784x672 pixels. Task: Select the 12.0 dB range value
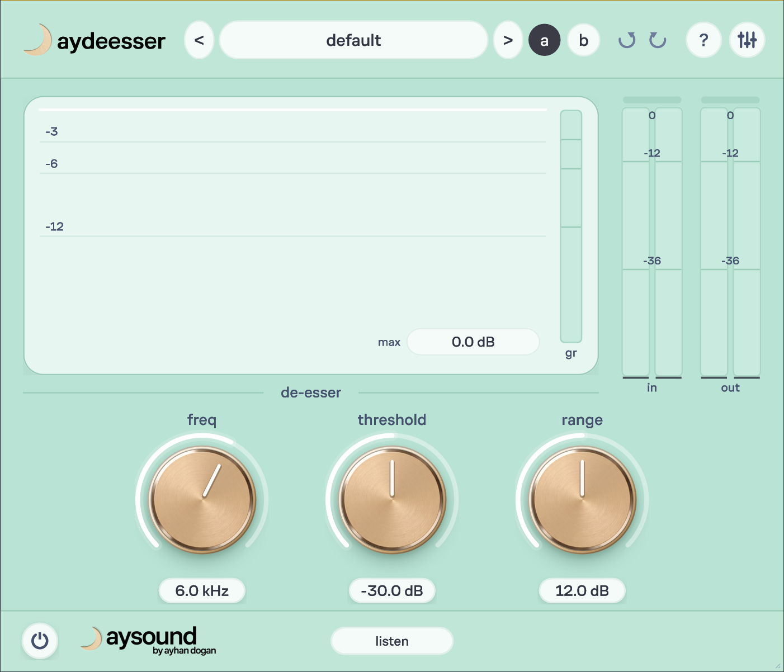[x=582, y=591]
